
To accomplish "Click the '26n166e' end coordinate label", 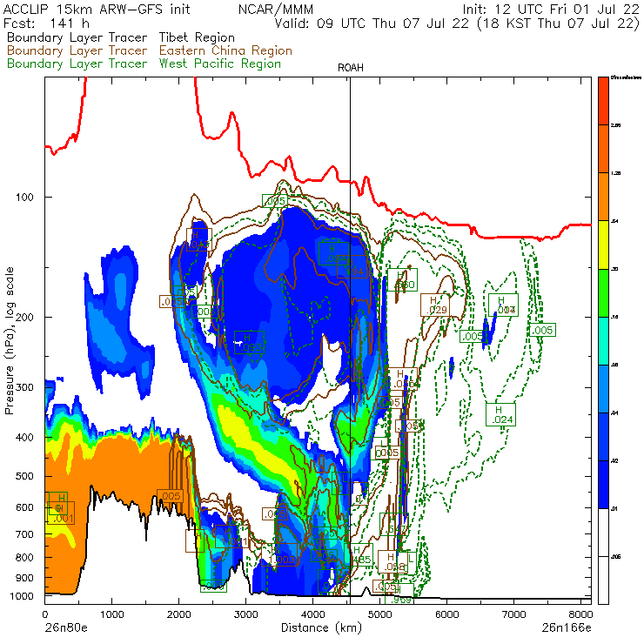I will click(567, 627).
